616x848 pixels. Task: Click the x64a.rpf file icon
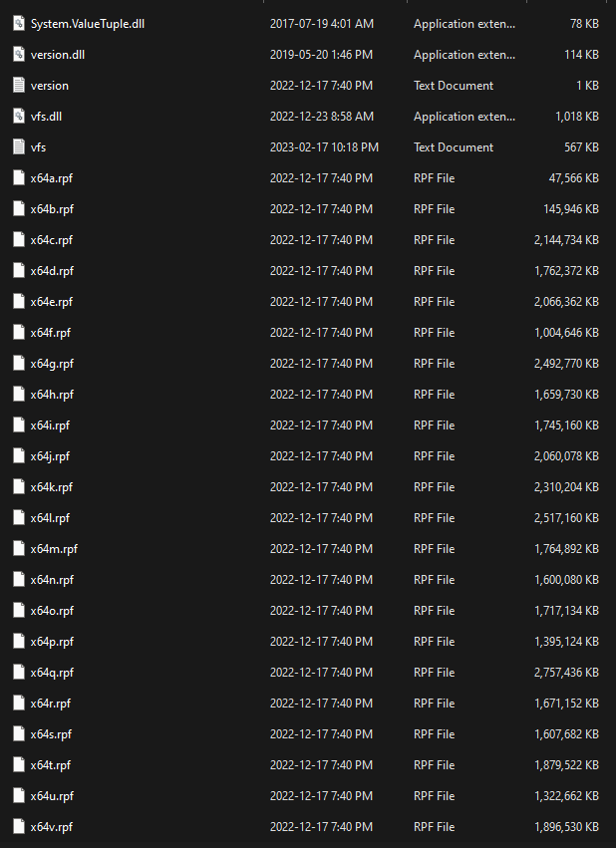point(18,178)
